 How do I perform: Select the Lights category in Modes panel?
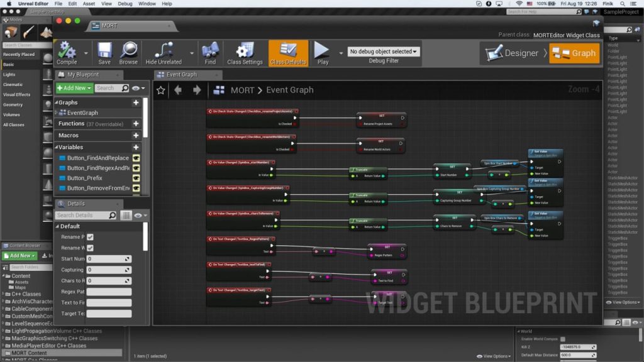pos(9,75)
